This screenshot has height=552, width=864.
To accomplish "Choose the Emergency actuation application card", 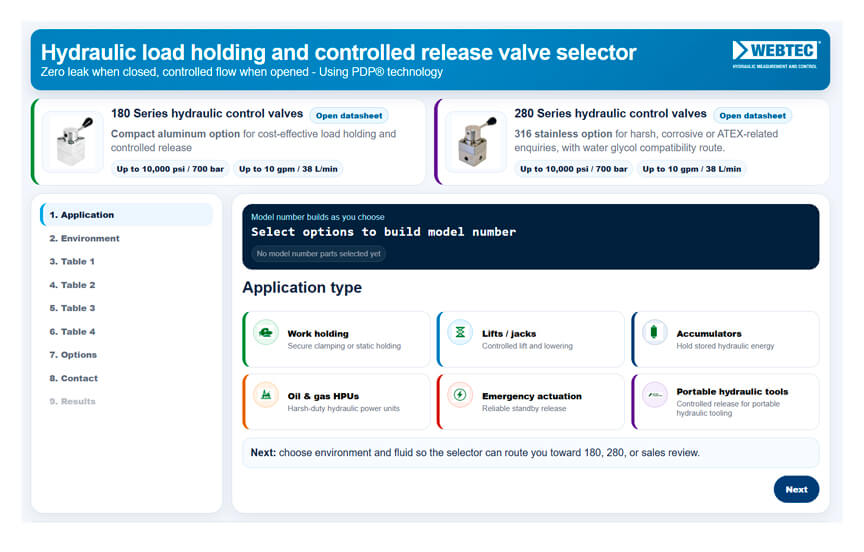I will click(531, 402).
